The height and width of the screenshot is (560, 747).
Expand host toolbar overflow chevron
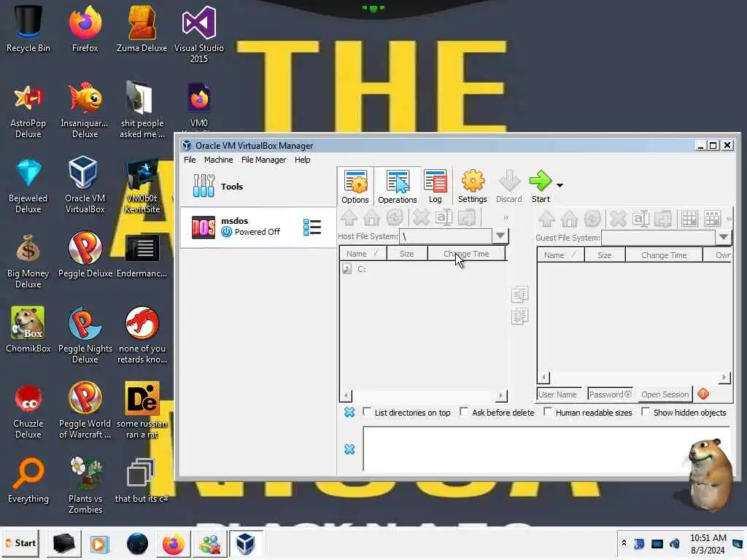(506, 218)
